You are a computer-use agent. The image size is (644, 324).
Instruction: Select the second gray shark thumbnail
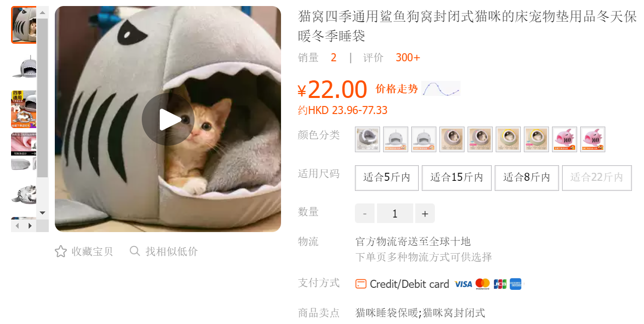click(x=24, y=67)
